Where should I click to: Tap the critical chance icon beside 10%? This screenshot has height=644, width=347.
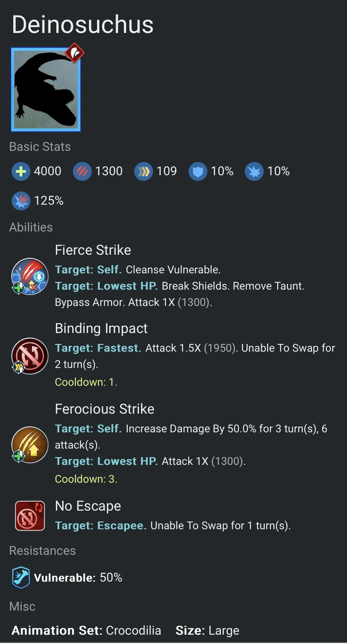coord(254,172)
